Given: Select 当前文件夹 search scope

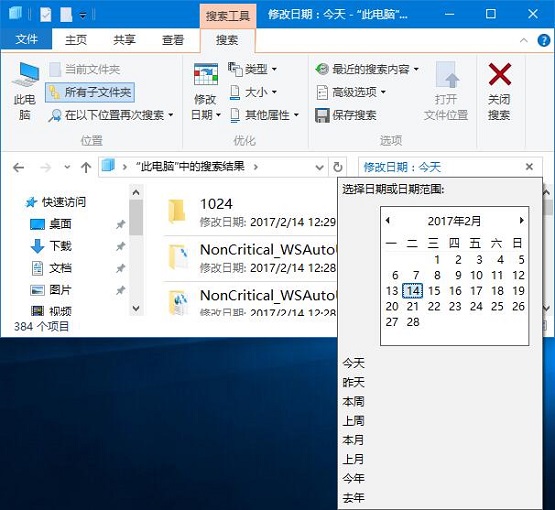Looking at the screenshot, I should (x=85, y=69).
